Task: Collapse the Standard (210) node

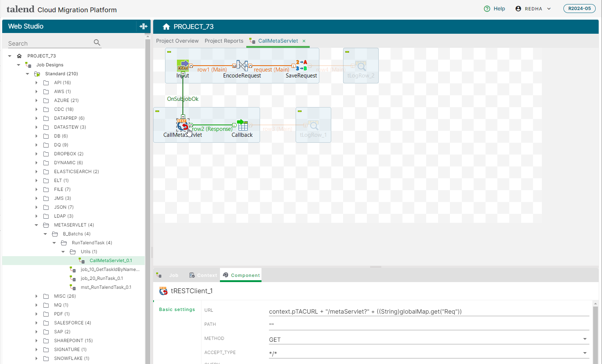Action: [27, 74]
